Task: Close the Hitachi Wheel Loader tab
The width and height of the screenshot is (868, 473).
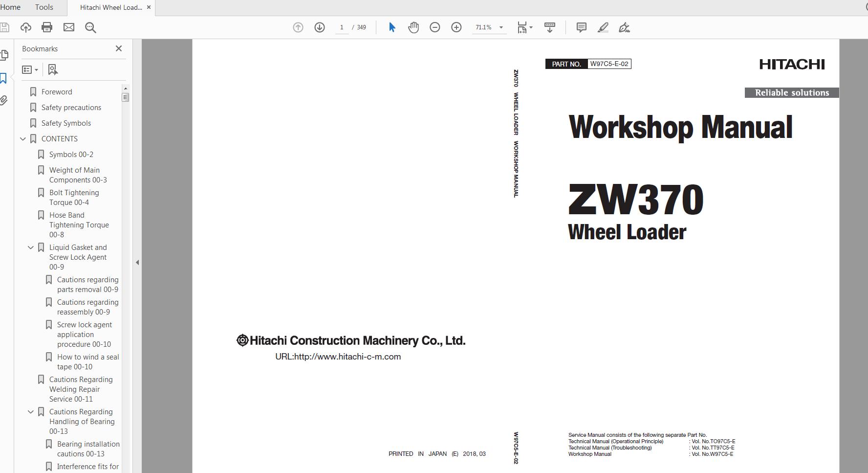Action: (149, 7)
